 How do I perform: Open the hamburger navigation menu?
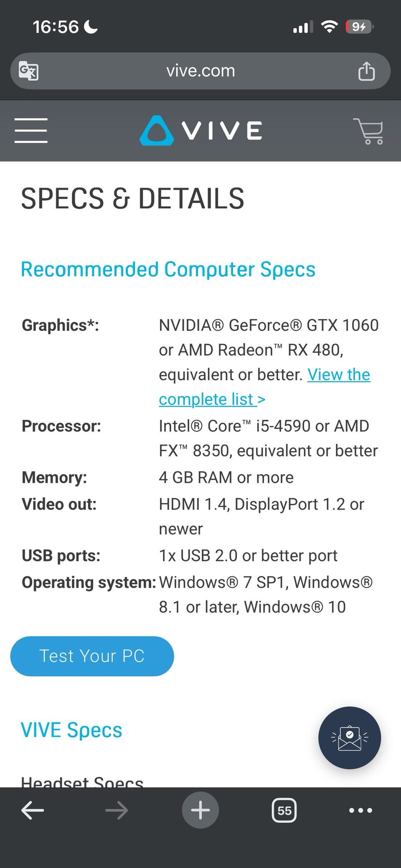[x=31, y=130]
